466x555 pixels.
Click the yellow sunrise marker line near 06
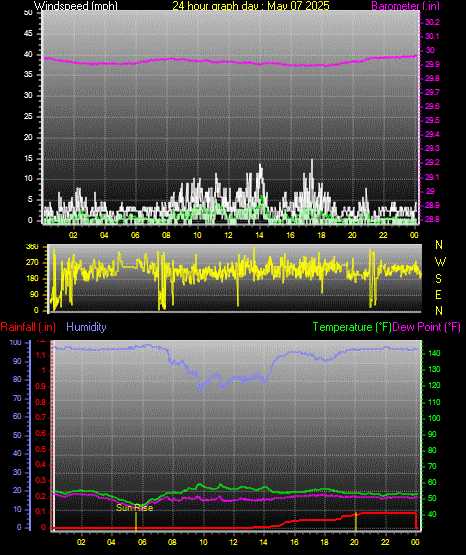(x=136, y=521)
